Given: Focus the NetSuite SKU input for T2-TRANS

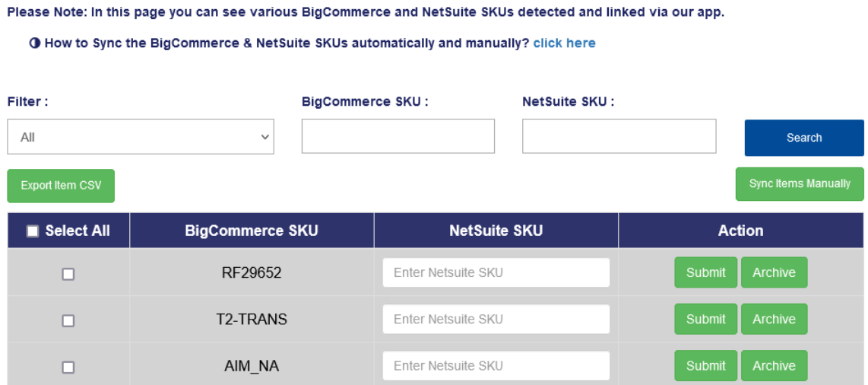Looking at the screenshot, I should 496,319.
